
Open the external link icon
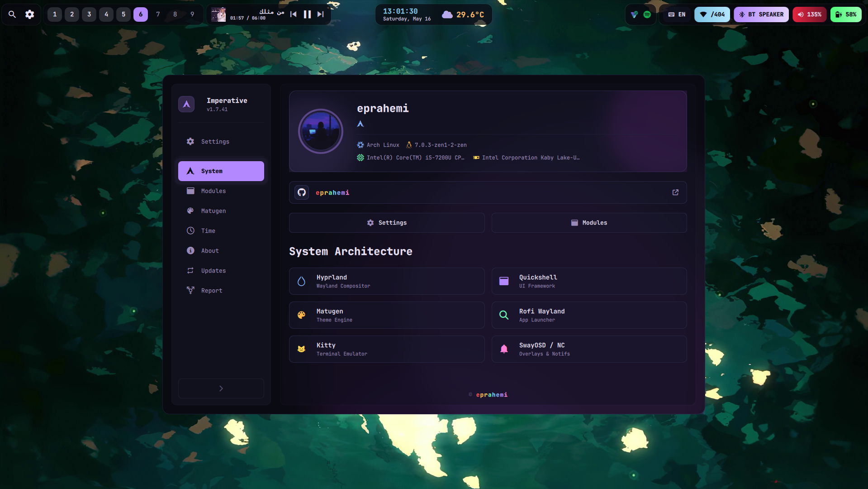tap(675, 192)
